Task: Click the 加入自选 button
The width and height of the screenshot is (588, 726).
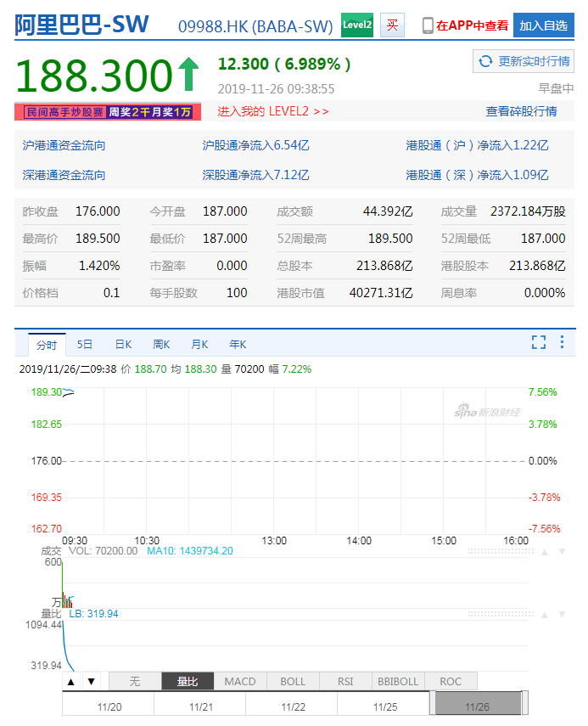Action: 544,25
